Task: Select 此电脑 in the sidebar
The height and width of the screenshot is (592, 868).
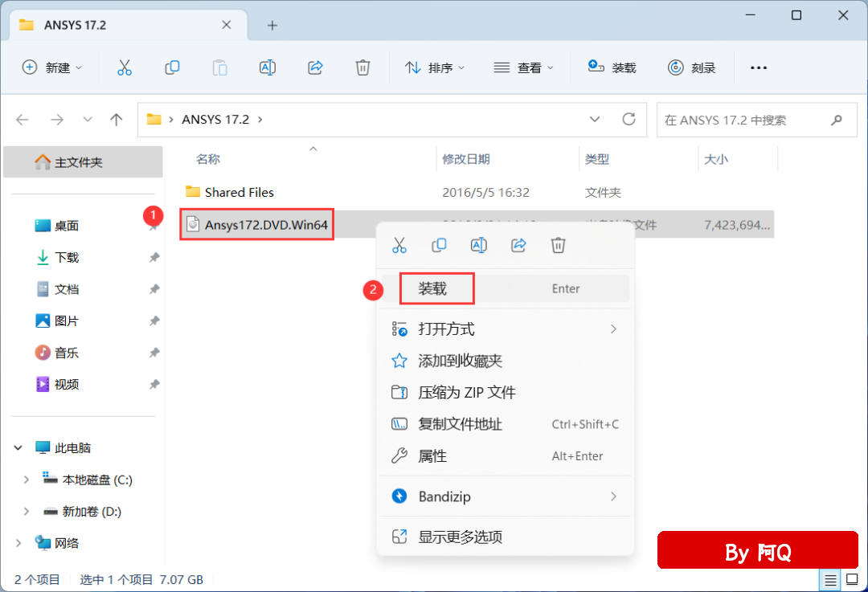Action: 72,447
